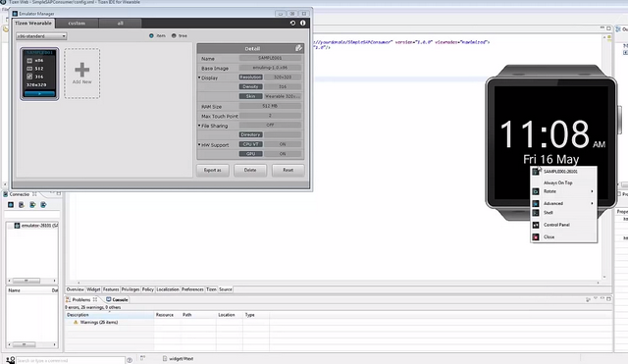
Task: Click the Export as button
Action: click(212, 170)
